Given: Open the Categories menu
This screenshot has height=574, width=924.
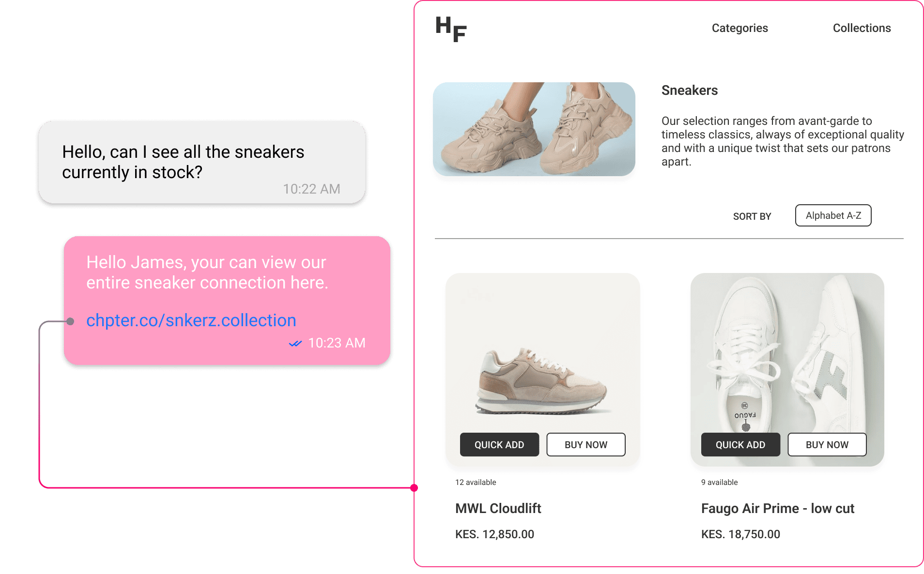Looking at the screenshot, I should (739, 28).
